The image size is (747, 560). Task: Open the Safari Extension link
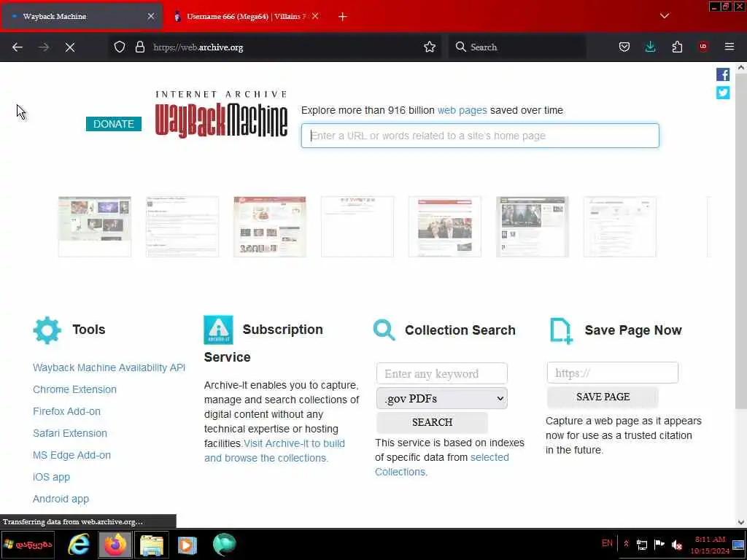(70, 433)
